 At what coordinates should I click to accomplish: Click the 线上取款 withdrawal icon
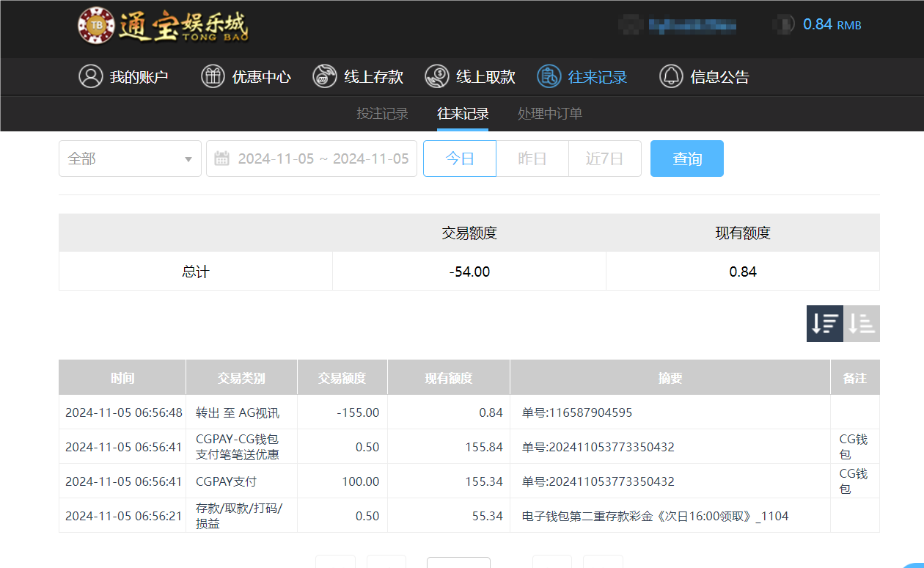tap(436, 76)
